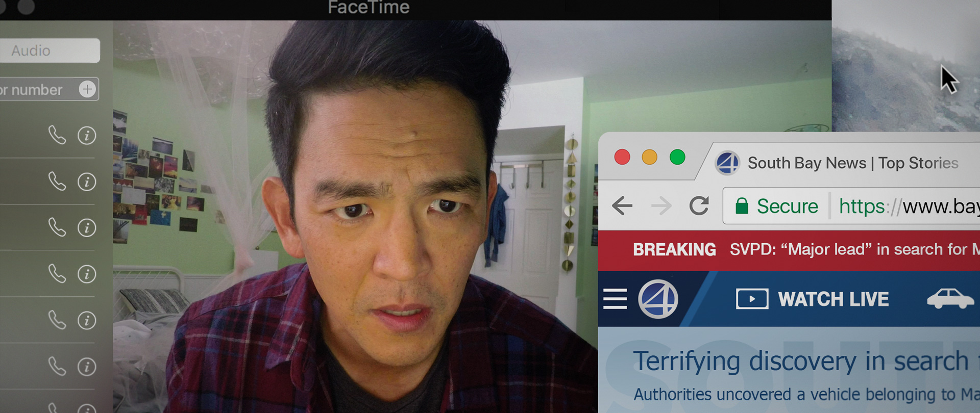Close the browser window with the red button

coord(622,157)
